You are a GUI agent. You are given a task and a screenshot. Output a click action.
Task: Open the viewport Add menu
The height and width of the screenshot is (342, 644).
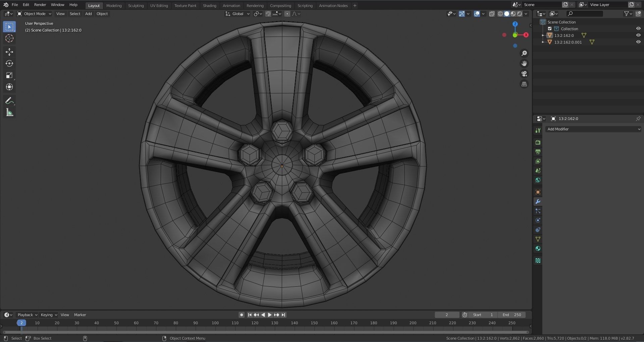[88, 14]
